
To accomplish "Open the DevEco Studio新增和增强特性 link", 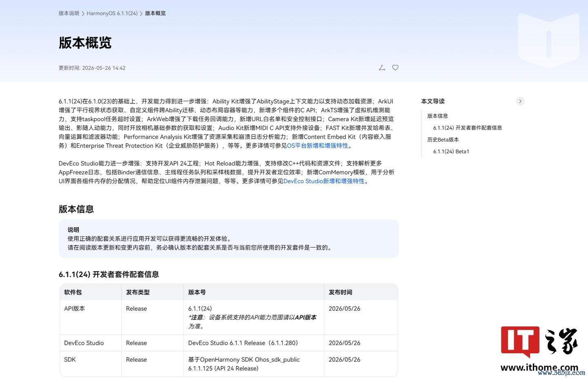I will pos(324,181).
